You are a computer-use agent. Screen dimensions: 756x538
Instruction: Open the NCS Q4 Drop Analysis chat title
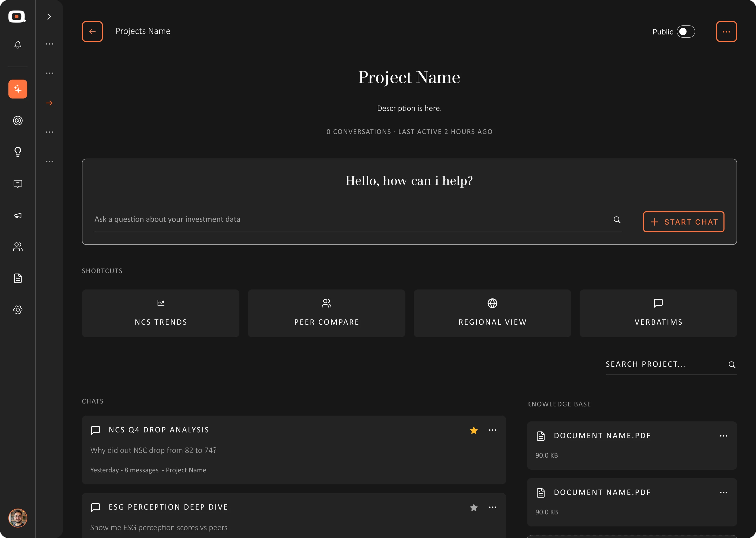(159, 430)
